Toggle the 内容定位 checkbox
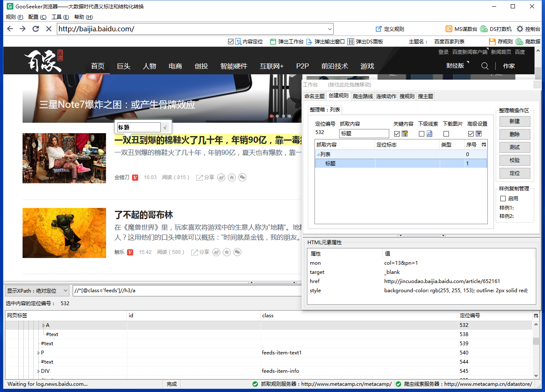The width and height of the screenshot is (545, 392). pyautogui.click(x=231, y=42)
